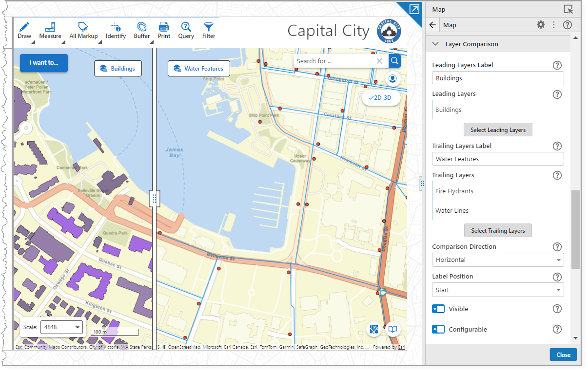Open help icon in Map panel header
Screen dimensions: 588x372
567,25
